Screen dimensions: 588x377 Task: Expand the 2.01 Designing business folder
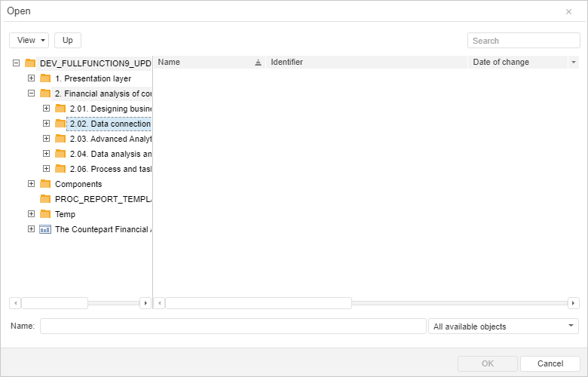[x=46, y=109]
